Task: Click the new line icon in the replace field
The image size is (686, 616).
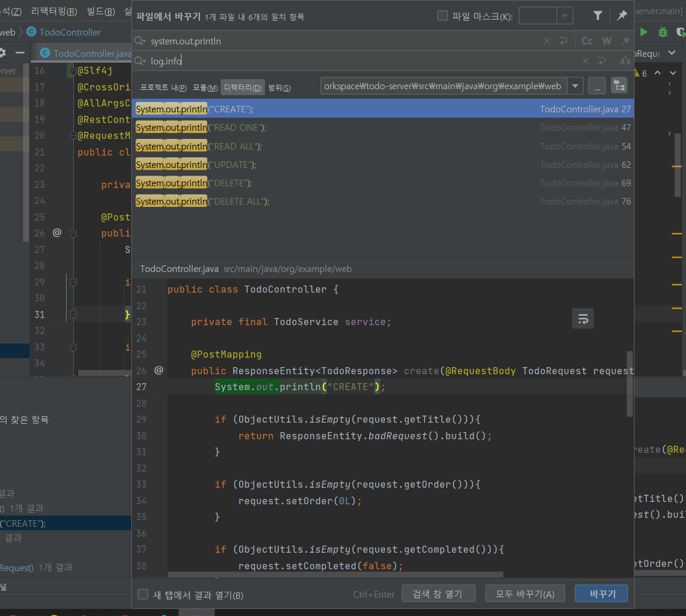Action: (x=602, y=61)
